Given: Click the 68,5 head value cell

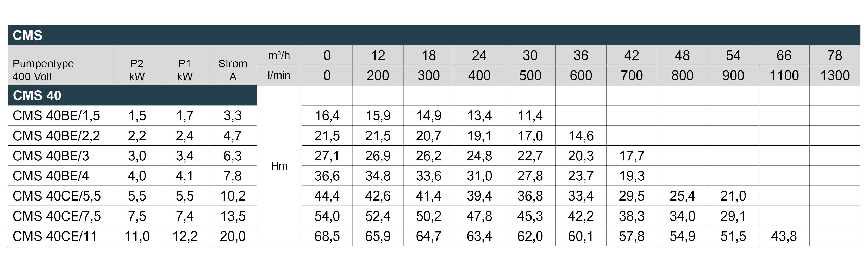Looking at the screenshot, I should pyautogui.click(x=327, y=236).
